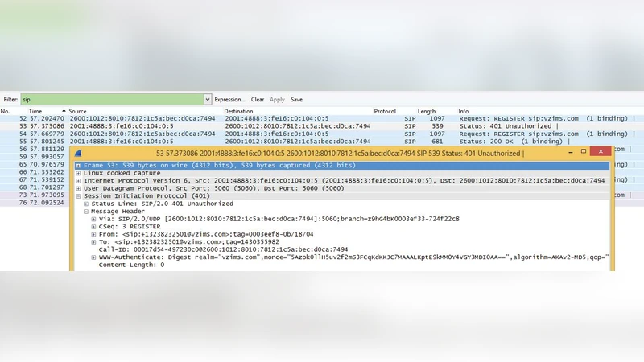The height and width of the screenshot is (362, 644).
Task: Open the filter Expression... dialog
Action: coord(229,100)
